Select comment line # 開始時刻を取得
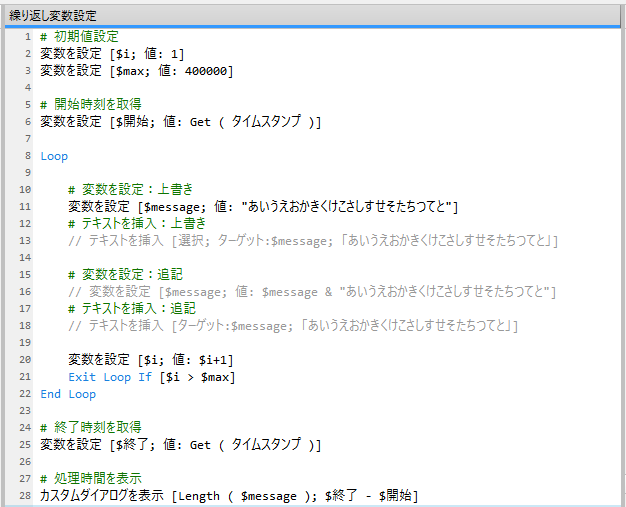The image size is (626, 507). click(91, 105)
